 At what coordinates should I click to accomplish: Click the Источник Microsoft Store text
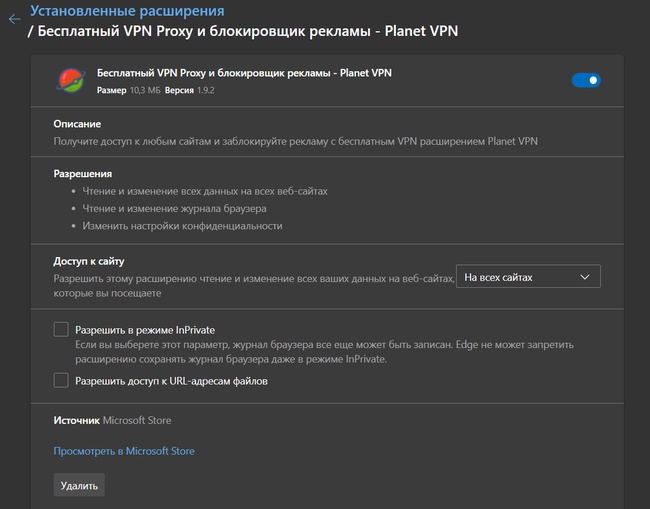point(112,420)
